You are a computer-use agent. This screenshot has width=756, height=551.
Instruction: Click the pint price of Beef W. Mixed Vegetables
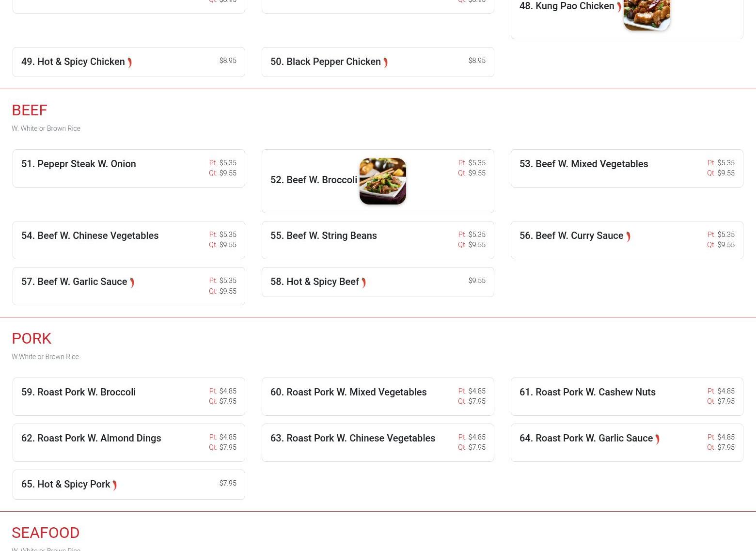(721, 163)
